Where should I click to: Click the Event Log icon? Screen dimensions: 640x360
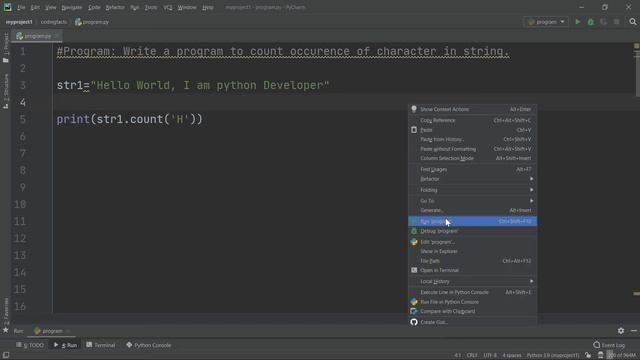(x=596, y=345)
